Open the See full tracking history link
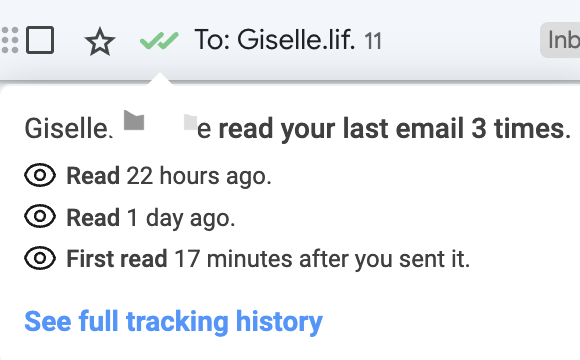This screenshot has width=580, height=360. point(173,321)
